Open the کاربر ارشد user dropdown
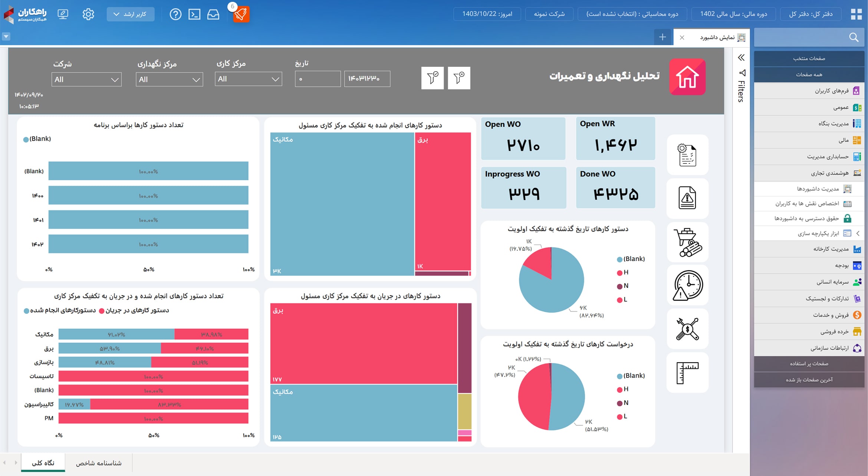 (131, 14)
